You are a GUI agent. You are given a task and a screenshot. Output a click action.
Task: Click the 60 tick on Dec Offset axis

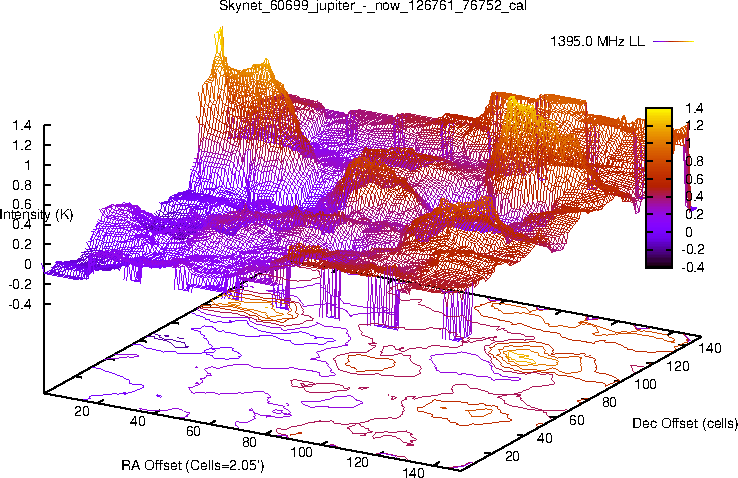click(x=577, y=420)
